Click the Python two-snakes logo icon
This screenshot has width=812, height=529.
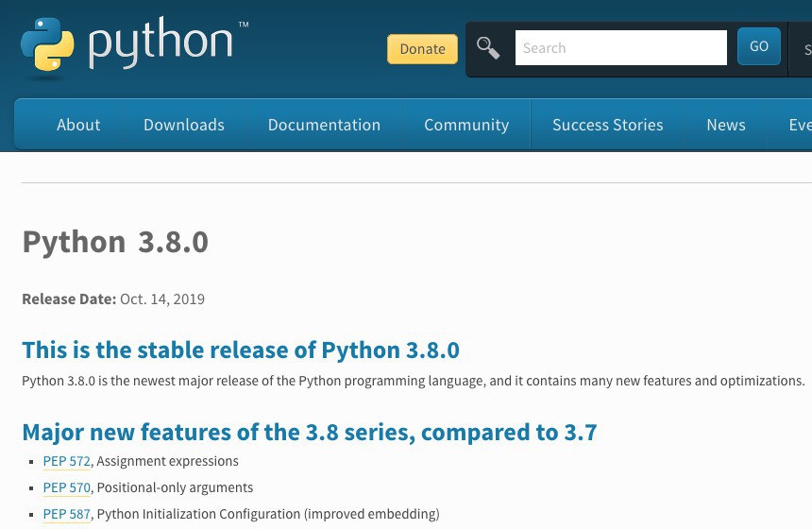click(47, 44)
